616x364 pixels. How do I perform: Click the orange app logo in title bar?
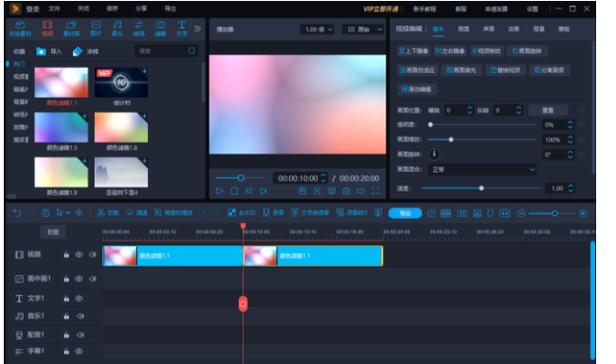[15, 8]
